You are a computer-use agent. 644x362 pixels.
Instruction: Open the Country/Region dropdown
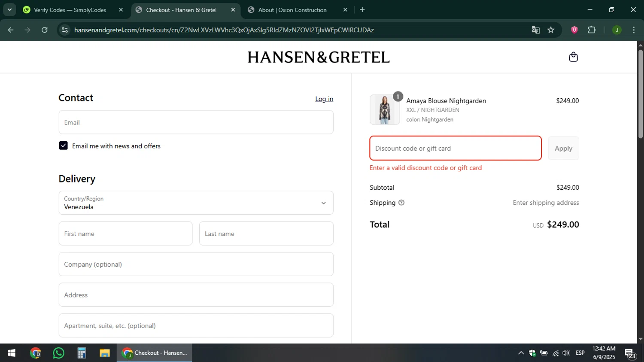[196, 203]
